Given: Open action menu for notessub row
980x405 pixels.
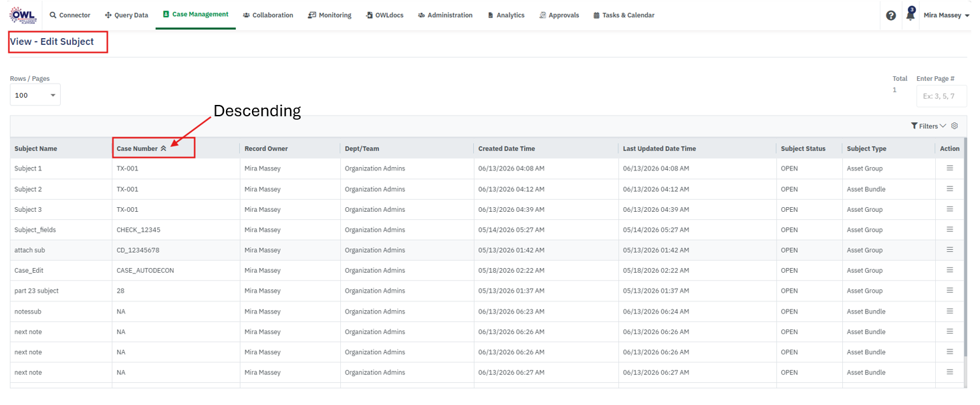Looking at the screenshot, I should (x=949, y=311).
